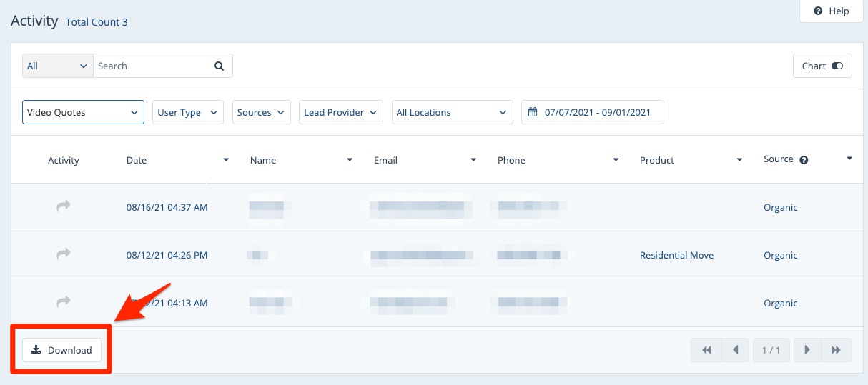The height and width of the screenshot is (385, 868).
Task: Click the share arrow for 08/16/21 row
Action: (x=64, y=206)
